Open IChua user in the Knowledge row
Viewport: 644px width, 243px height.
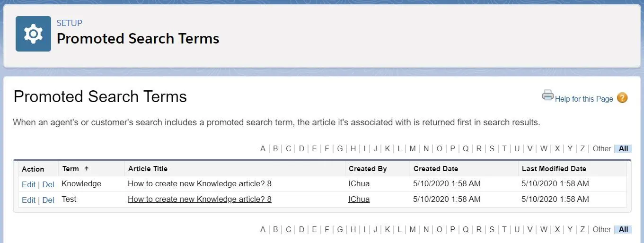tap(359, 183)
